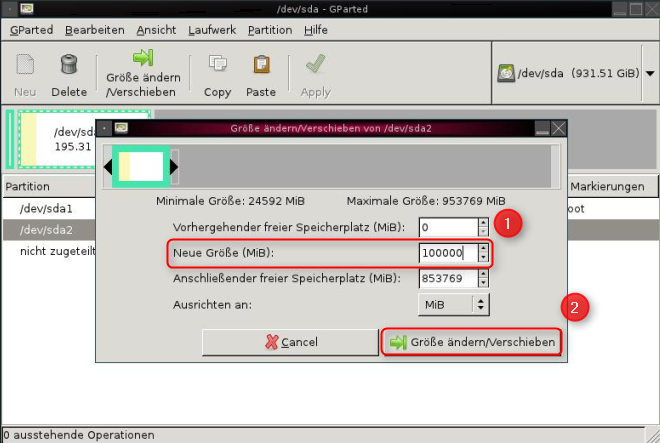Select the /dev/sda1 partition row
This screenshot has height=443, width=660.
coord(49,208)
